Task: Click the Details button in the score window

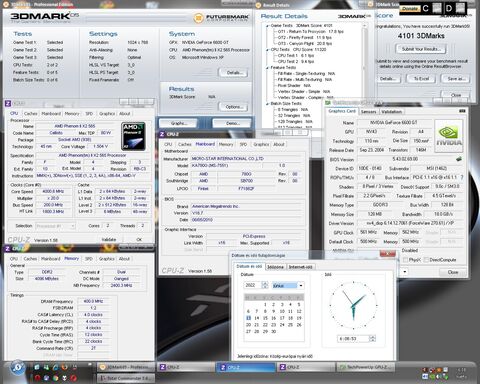Action: (388, 79)
